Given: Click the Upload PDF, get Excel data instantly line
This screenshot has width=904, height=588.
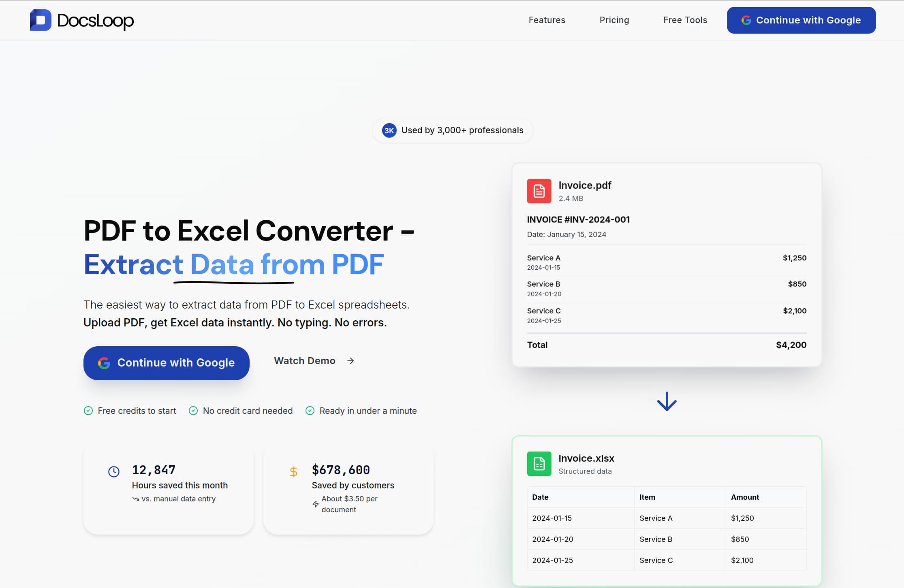Looking at the screenshot, I should (x=235, y=323).
